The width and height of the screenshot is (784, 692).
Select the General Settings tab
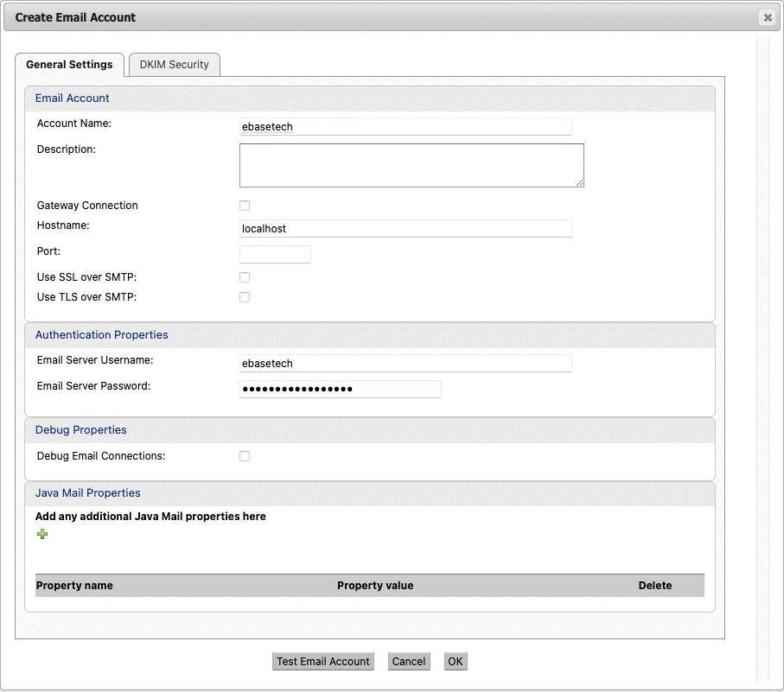[69, 65]
